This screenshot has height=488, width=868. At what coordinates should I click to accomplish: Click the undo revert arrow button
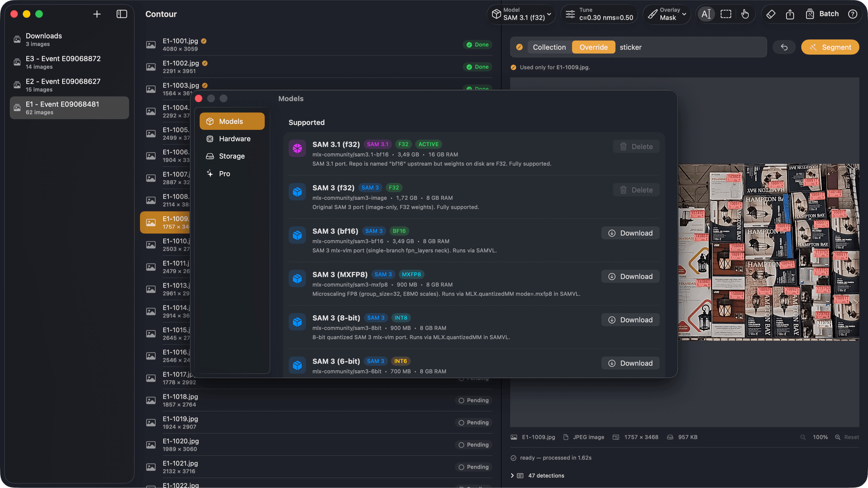(x=784, y=47)
